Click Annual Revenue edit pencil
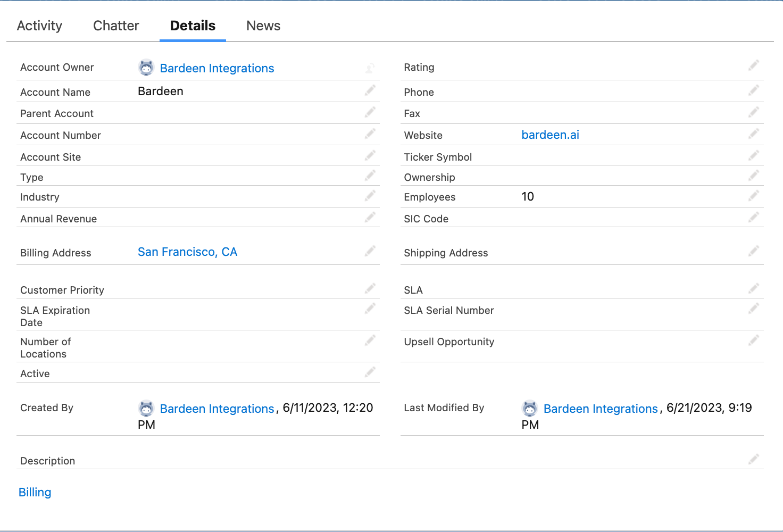Viewport: 783px width, 532px height. point(370,217)
